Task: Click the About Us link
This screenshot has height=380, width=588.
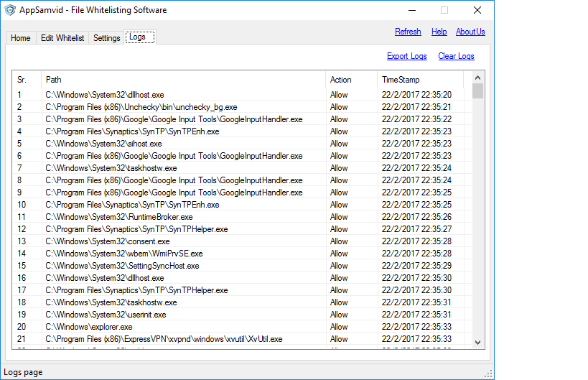Action: point(470,32)
